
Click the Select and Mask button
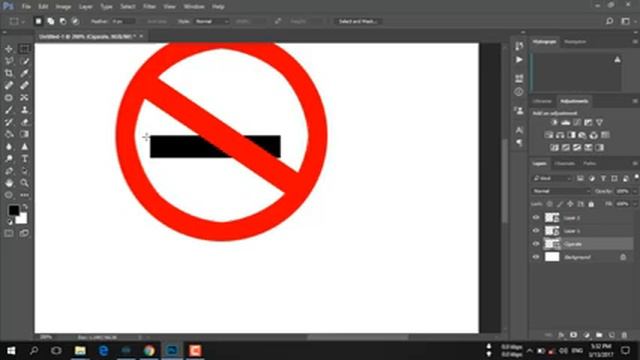pos(358,21)
